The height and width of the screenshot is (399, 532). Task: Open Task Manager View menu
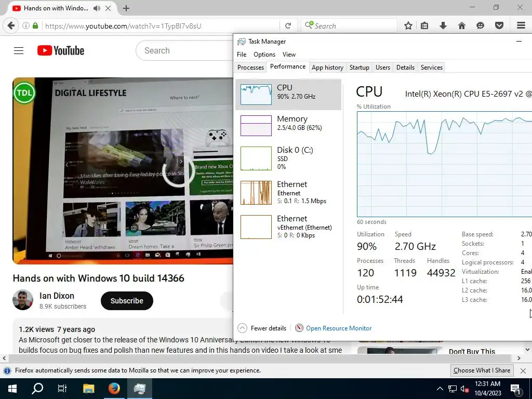(289, 54)
